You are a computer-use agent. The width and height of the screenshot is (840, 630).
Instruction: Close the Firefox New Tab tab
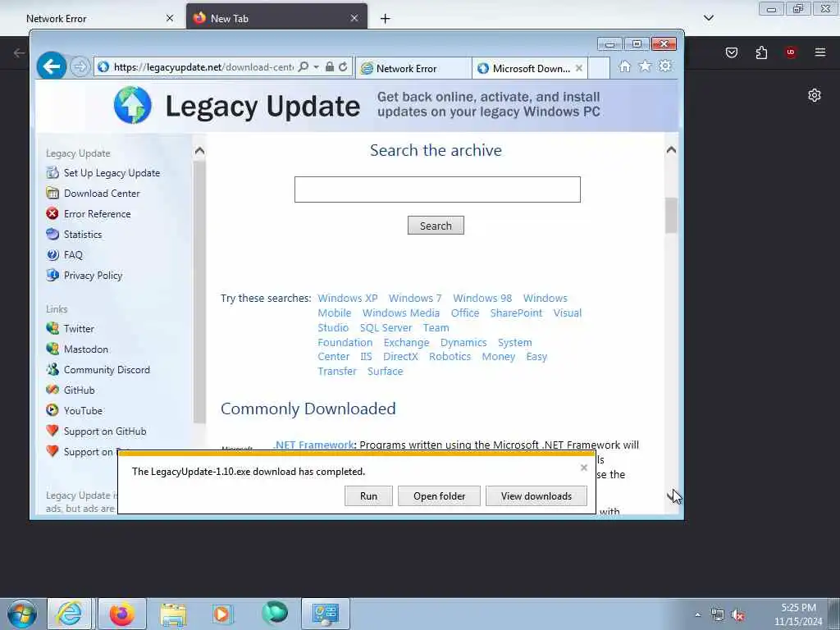click(x=354, y=18)
